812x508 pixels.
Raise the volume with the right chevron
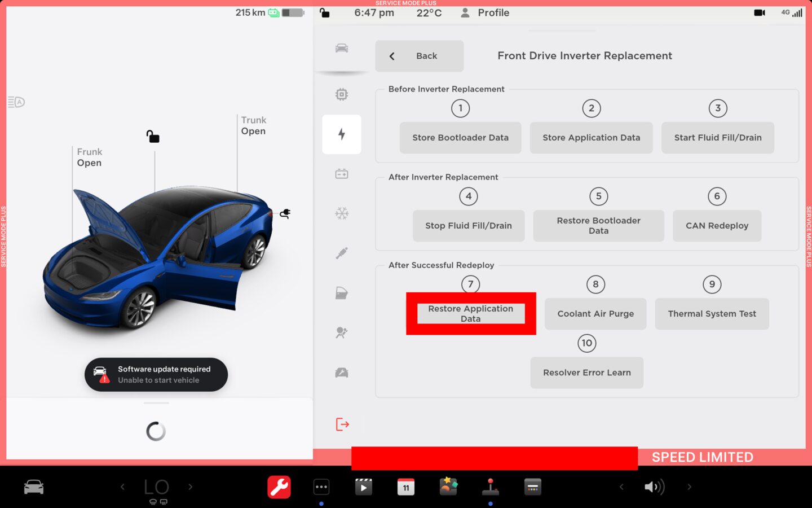(x=689, y=487)
